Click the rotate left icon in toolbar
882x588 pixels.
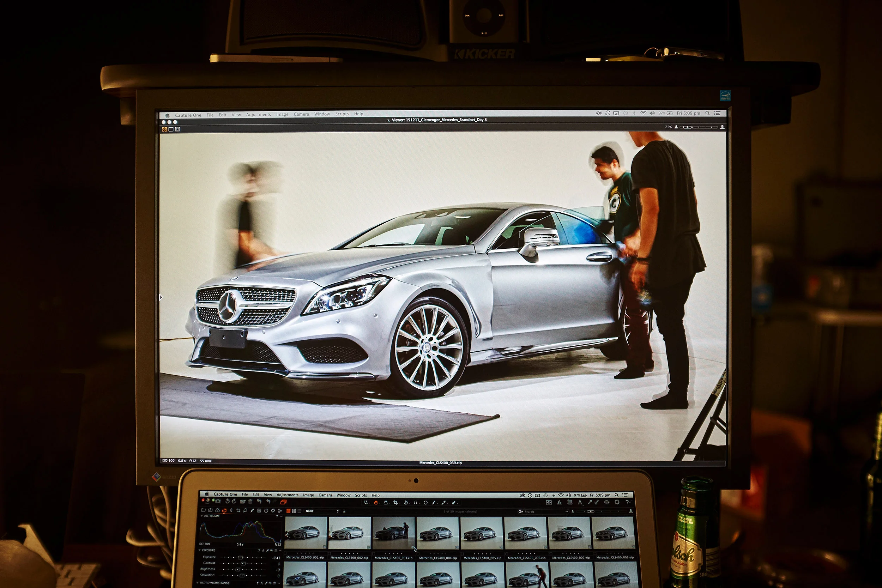pyautogui.click(x=228, y=501)
